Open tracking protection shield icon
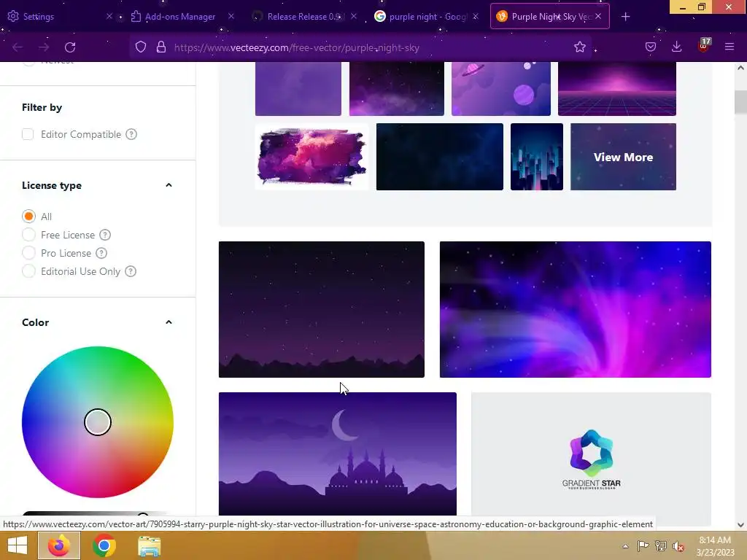The width and height of the screenshot is (747, 560). [141, 47]
